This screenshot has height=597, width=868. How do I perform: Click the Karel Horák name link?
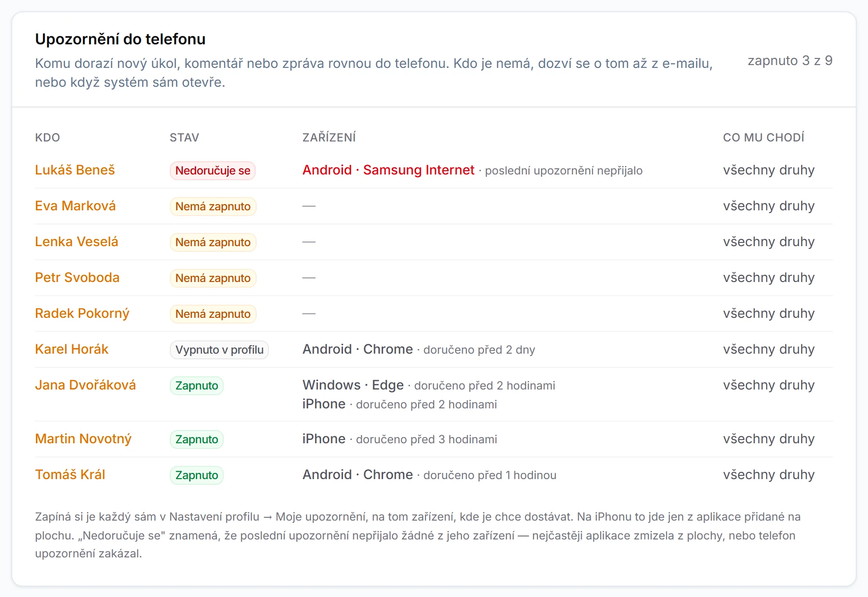point(72,349)
